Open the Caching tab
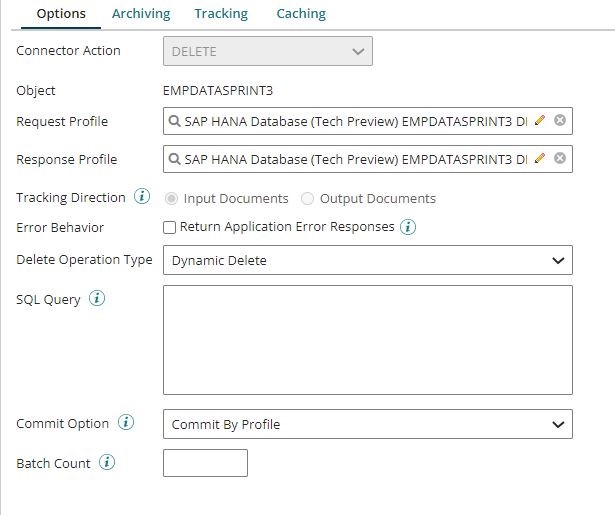This screenshot has height=515, width=615. pos(301,14)
